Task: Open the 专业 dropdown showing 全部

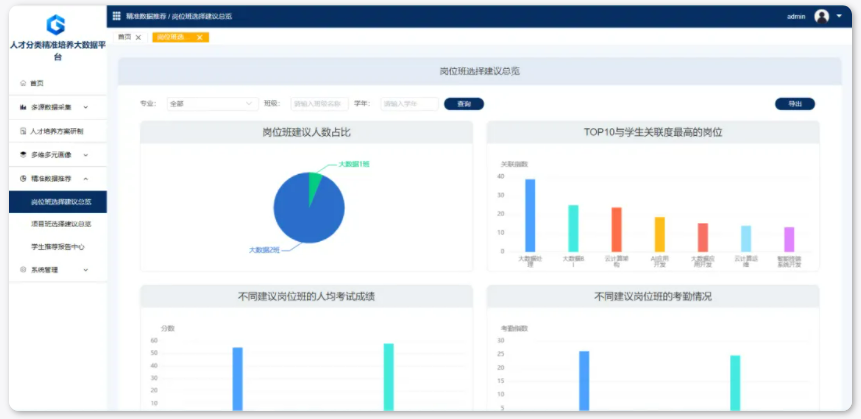Action: 212,103
